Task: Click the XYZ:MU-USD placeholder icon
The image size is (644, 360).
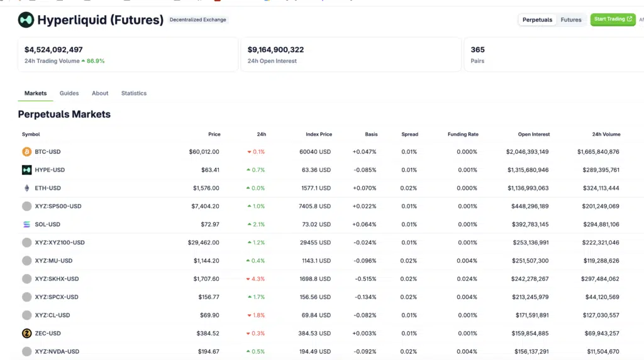Action: point(26,261)
